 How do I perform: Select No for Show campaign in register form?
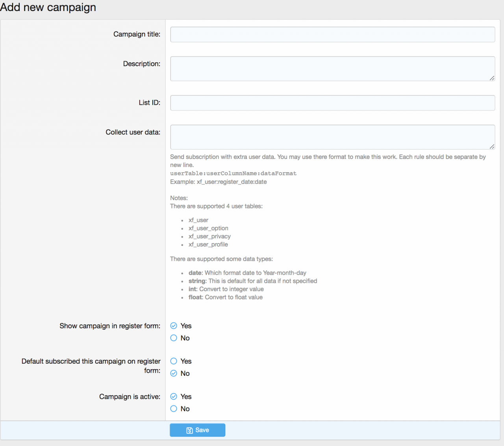coord(174,338)
